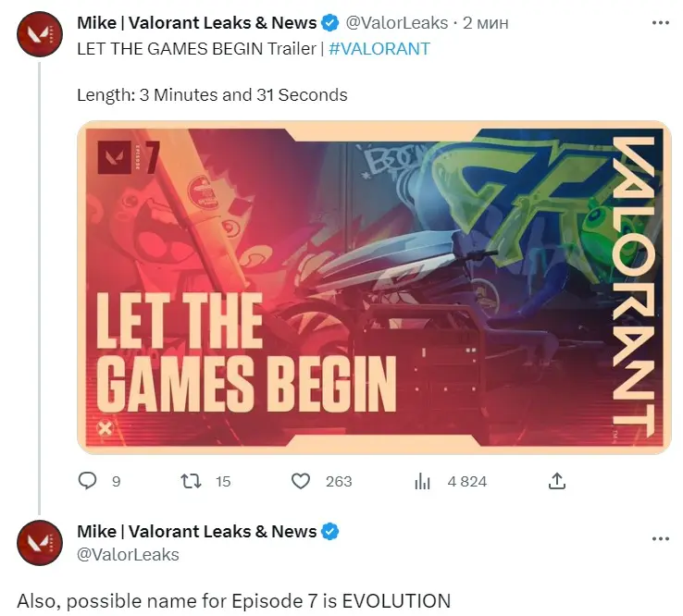Expand the top tweet's three-dot menu

661,22
